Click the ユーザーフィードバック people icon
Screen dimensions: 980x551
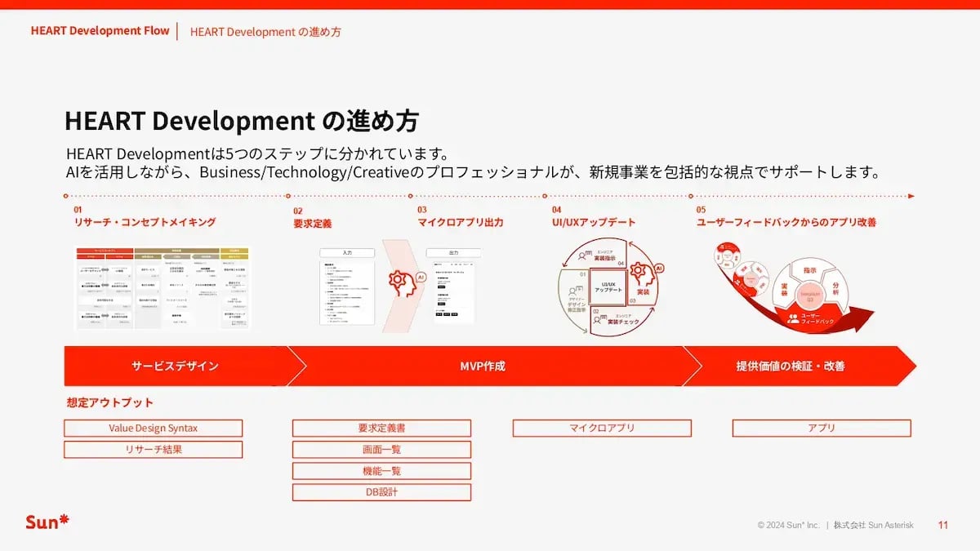tap(793, 319)
